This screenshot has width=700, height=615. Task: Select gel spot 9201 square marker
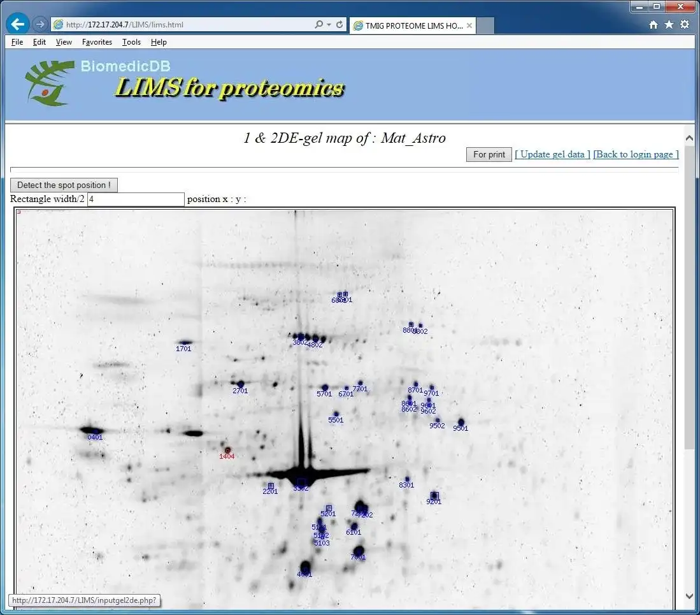pos(434,495)
